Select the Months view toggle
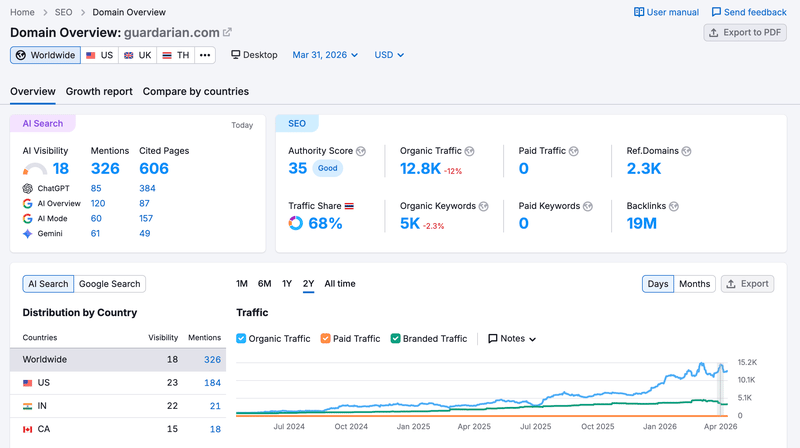The width and height of the screenshot is (800, 448). click(694, 284)
